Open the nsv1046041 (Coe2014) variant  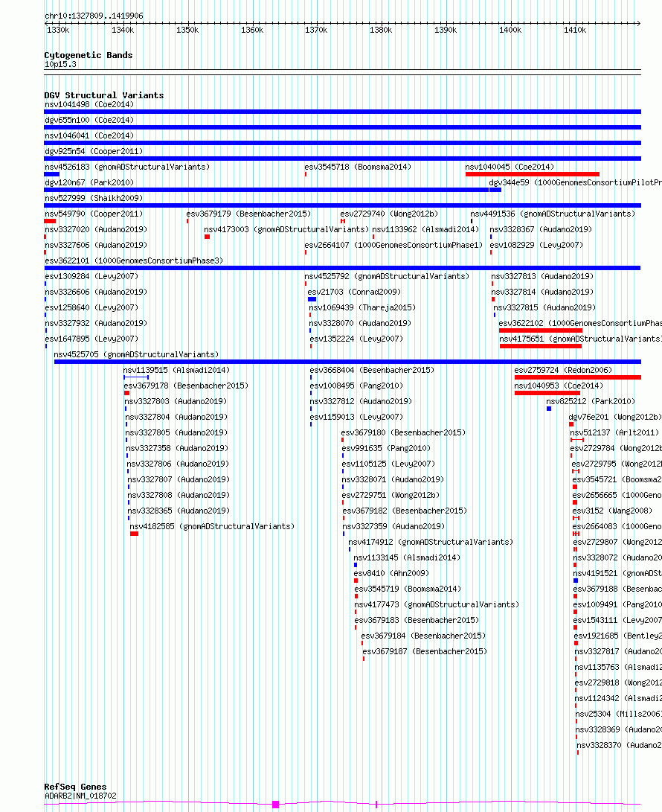[89, 135]
